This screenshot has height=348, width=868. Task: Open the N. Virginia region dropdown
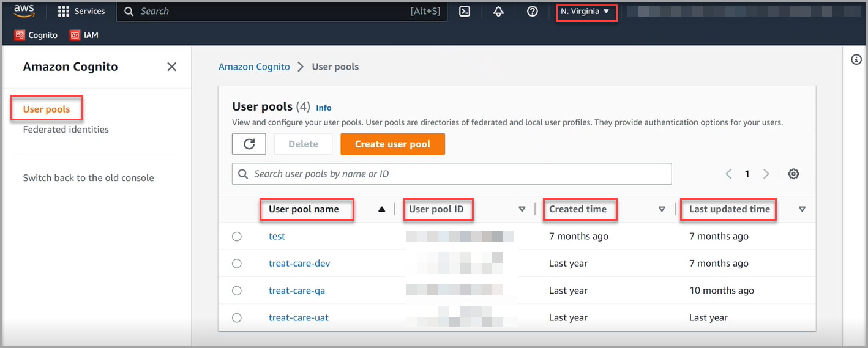(x=586, y=11)
